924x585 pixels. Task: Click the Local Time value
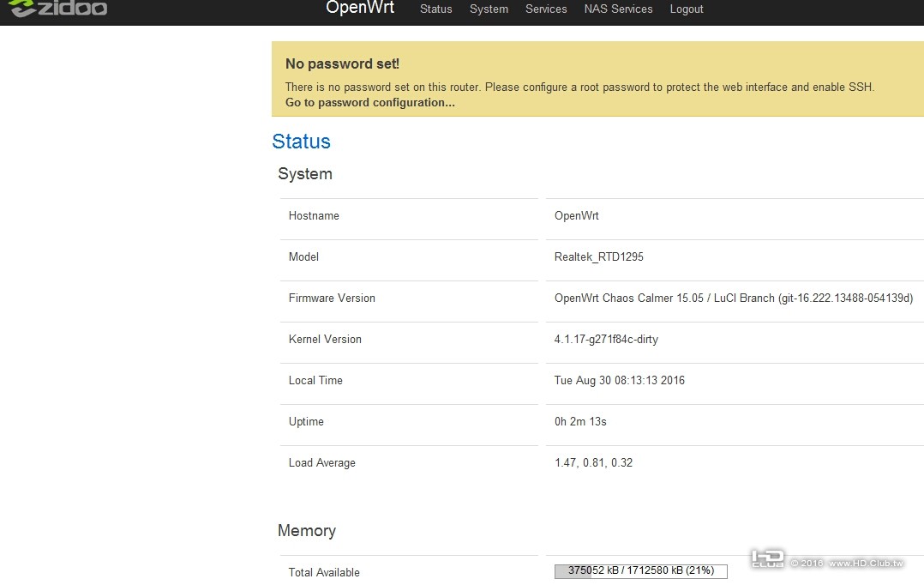point(619,381)
